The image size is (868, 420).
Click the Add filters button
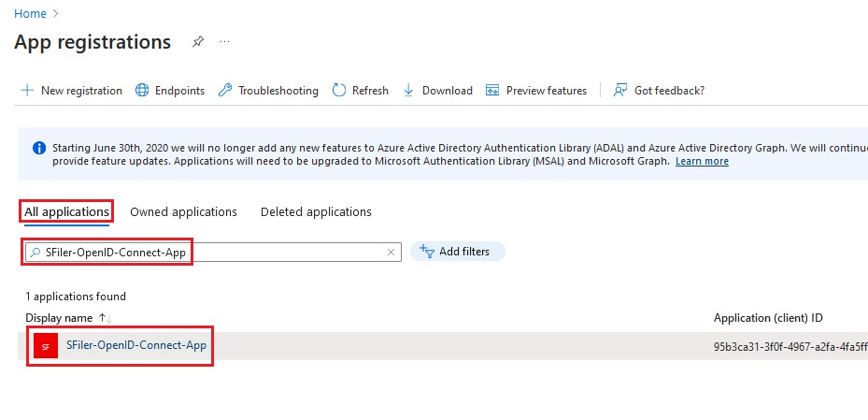coord(457,252)
